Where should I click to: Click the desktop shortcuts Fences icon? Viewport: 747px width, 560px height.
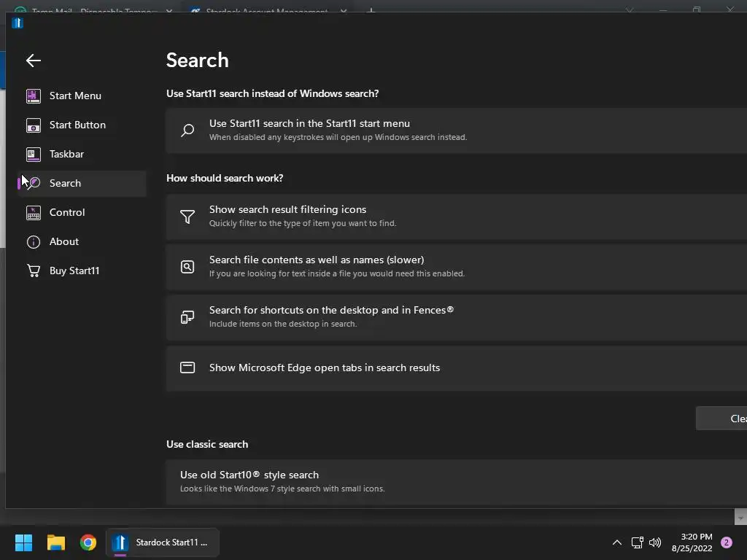click(x=187, y=317)
